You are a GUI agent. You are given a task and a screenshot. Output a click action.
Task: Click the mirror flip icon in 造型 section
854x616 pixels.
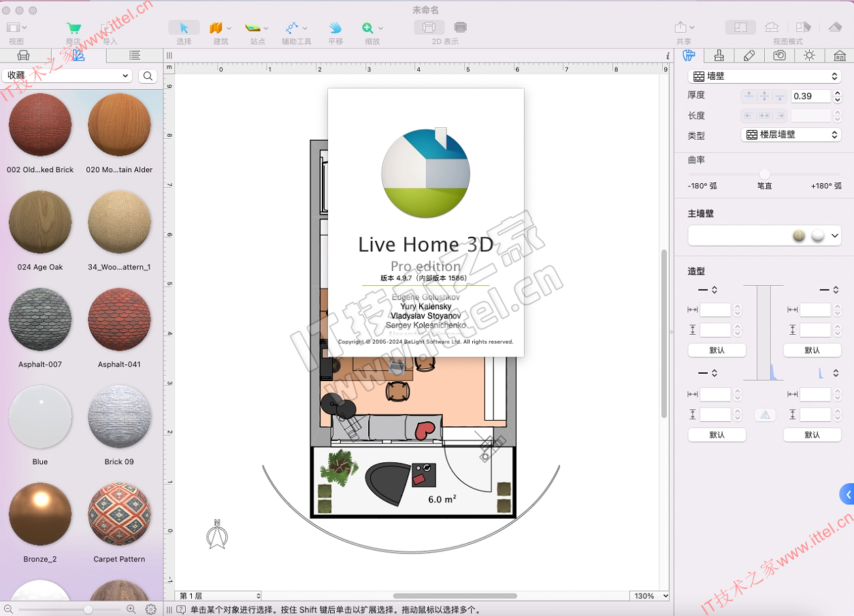click(x=766, y=415)
